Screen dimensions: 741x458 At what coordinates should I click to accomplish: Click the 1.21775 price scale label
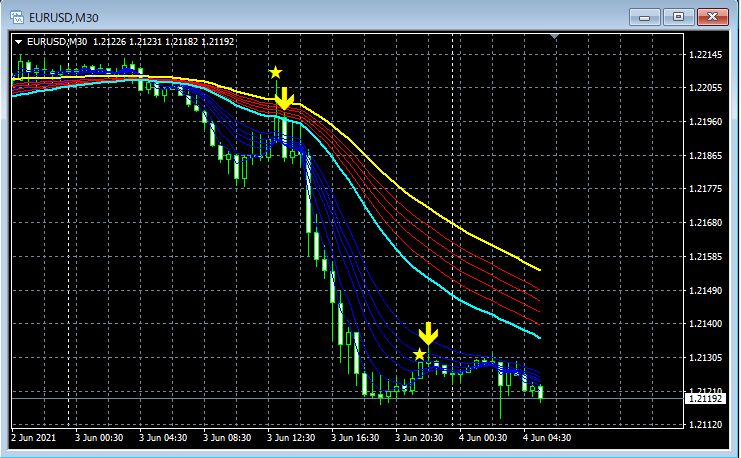706,189
